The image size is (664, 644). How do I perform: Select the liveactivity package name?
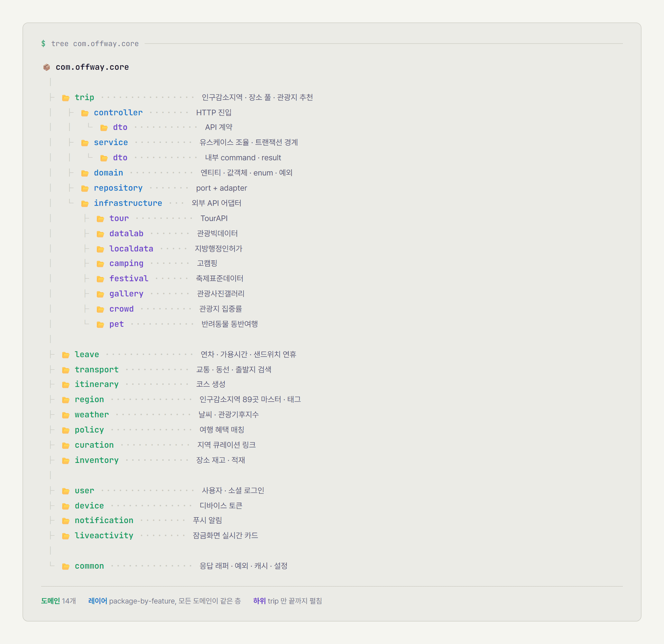click(104, 535)
